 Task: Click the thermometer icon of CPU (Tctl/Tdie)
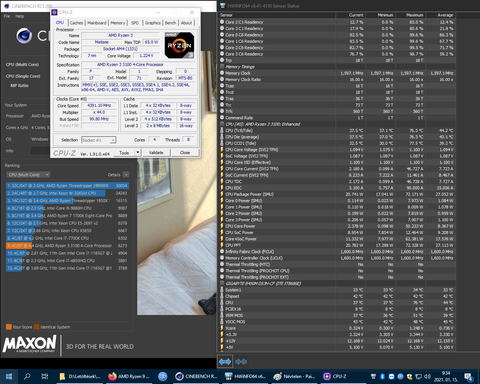pyautogui.click(x=222, y=130)
